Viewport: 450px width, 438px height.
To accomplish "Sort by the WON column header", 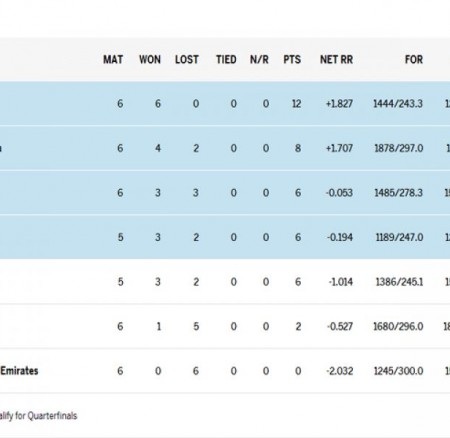I will click(x=150, y=59).
